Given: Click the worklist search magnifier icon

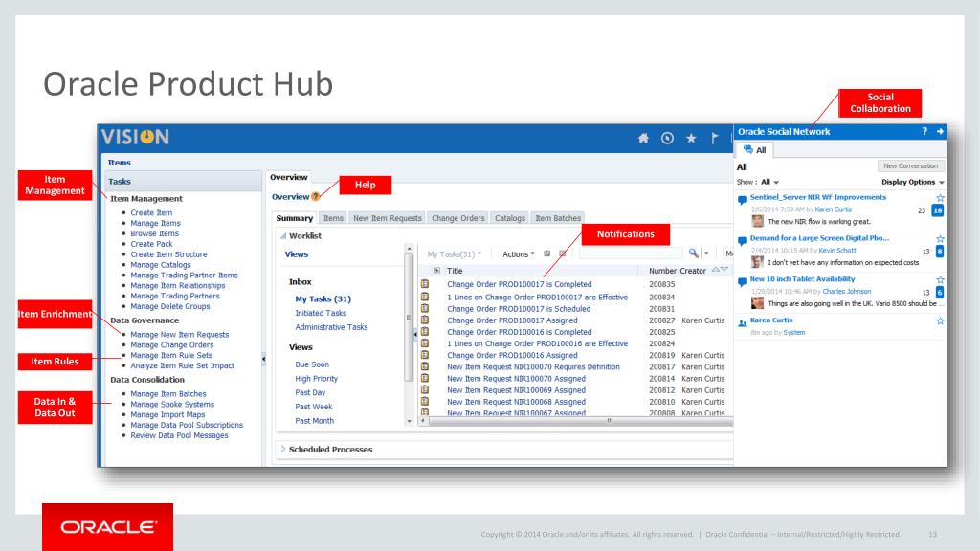Looking at the screenshot, I should (x=693, y=253).
